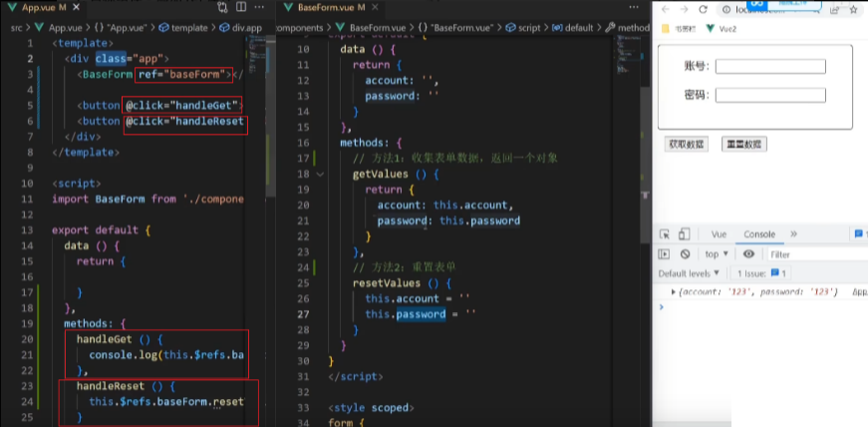Show the console sidebar

click(x=664, y=254)
